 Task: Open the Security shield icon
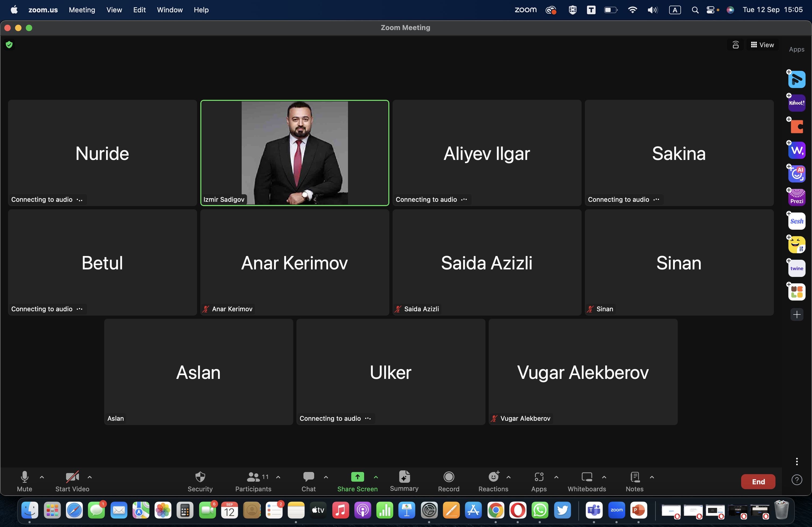click(200, 477)
